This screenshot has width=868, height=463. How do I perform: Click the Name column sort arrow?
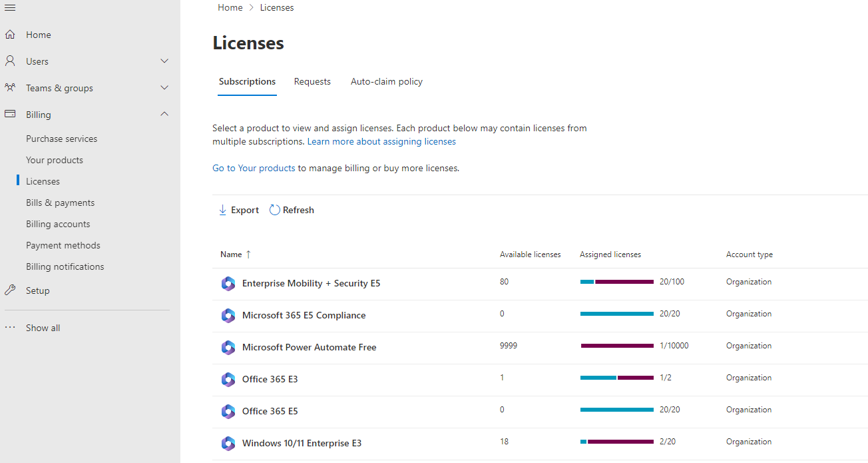tap(248, 254)
